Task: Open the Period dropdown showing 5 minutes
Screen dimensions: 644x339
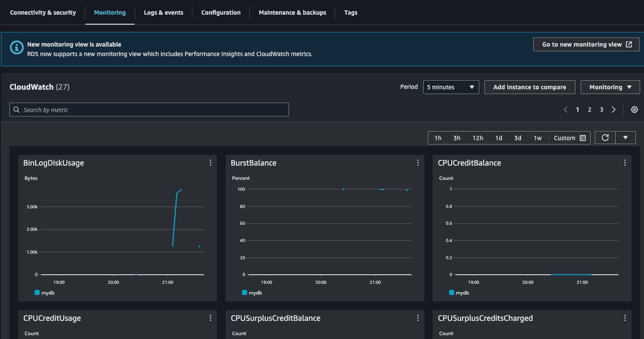Action: point(451,87)
